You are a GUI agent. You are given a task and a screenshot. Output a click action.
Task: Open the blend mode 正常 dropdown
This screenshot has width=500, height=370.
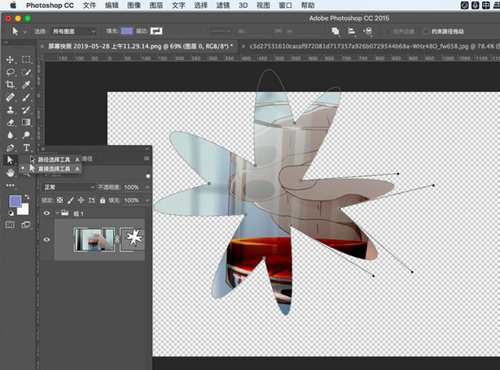point(69,187)
